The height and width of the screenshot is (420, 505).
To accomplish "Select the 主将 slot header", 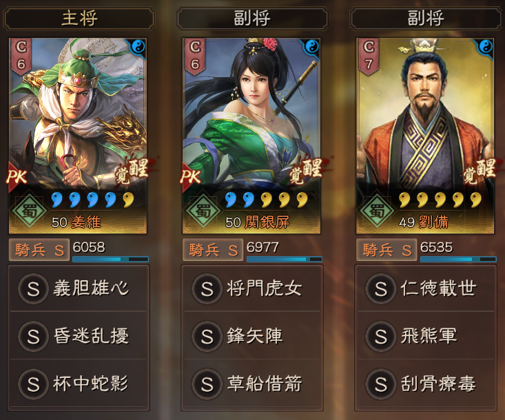I will (x=79, y=19).
